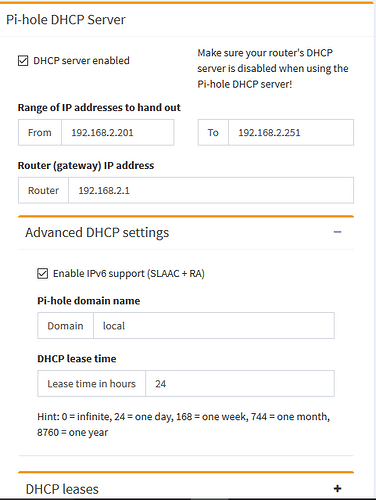The image size is (376, 500).
Task: Click the Router label addon
Action: pos(43,190)
